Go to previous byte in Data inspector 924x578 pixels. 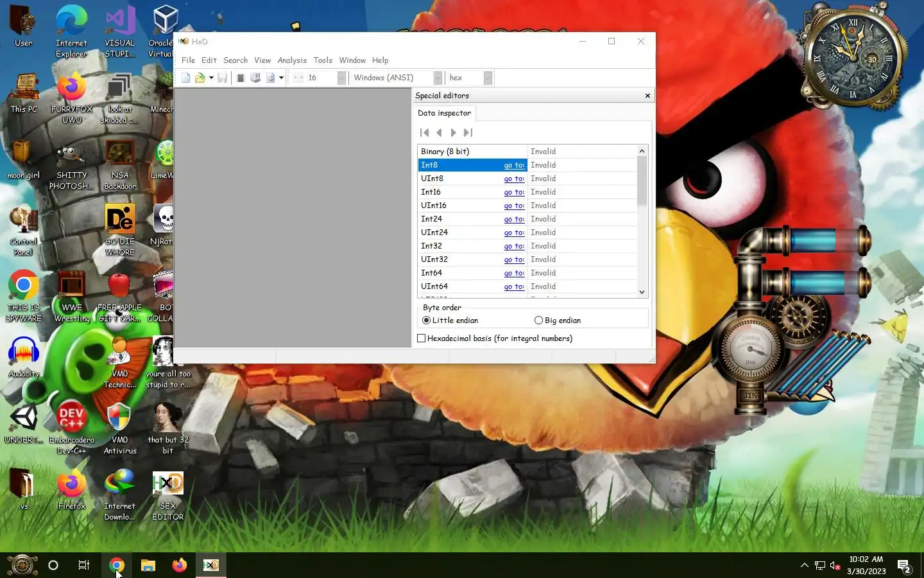pyautogui.click(x=439, y=132)
